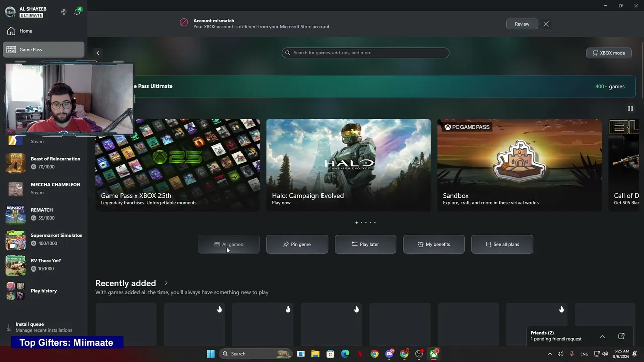Click the search games input field

pos(365,53)
